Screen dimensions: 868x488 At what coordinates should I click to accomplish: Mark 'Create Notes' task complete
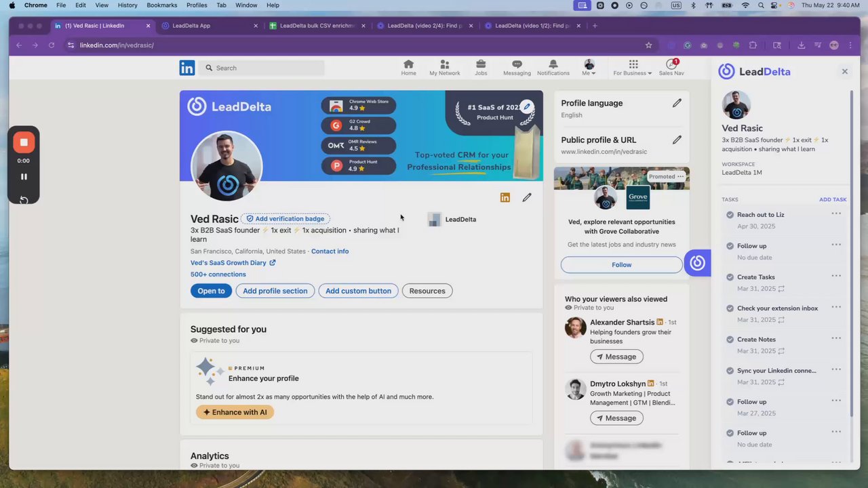click(x=730, y=340)
